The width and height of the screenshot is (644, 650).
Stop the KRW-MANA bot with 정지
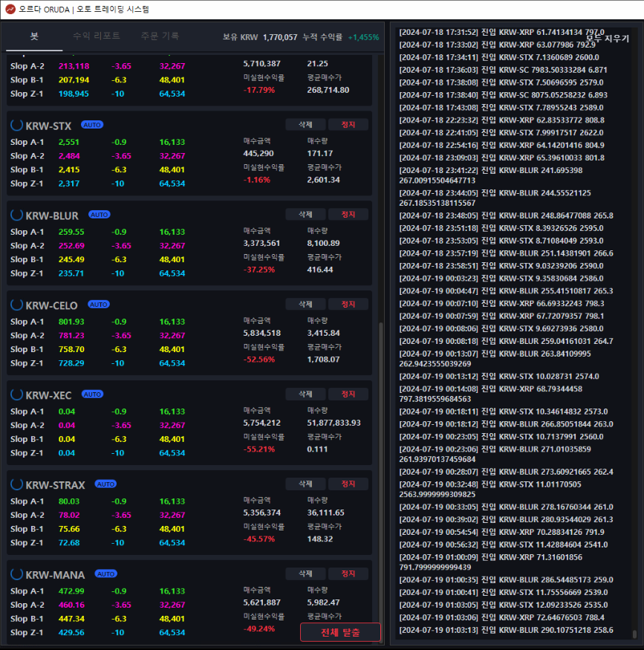pyautogui.click(x=348, y=573)
